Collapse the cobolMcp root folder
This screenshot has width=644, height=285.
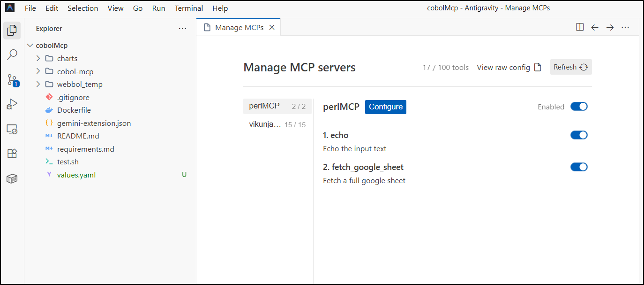52,46
